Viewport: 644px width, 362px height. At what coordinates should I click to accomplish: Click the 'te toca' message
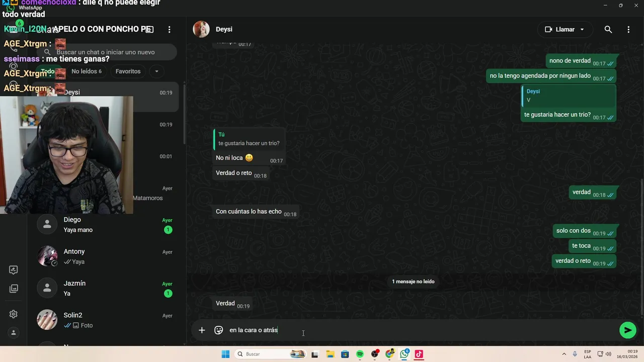coord(592,246)
